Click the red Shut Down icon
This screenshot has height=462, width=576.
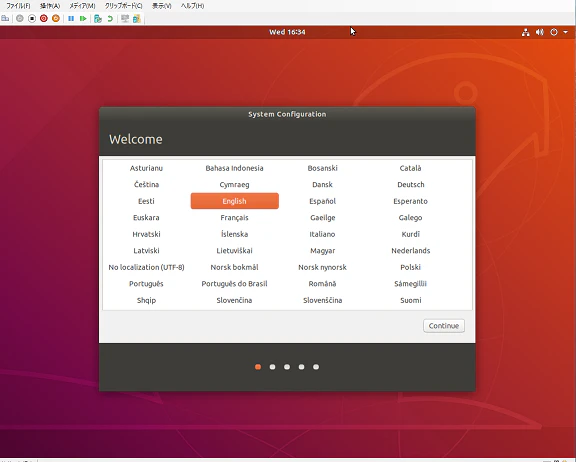(44, 18)
